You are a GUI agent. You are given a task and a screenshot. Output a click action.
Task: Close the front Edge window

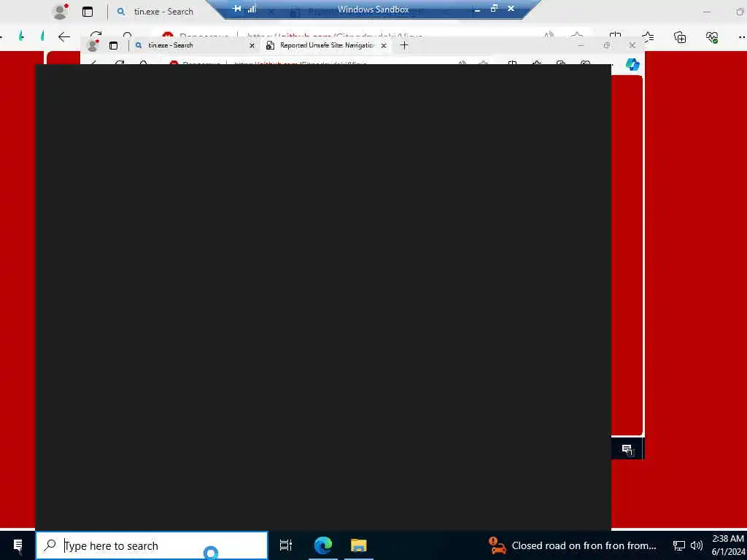point(632,45)
